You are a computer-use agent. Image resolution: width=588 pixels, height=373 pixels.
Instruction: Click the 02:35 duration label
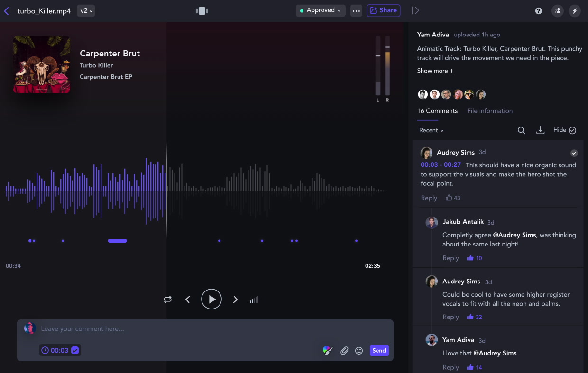[x=373, y=266]
